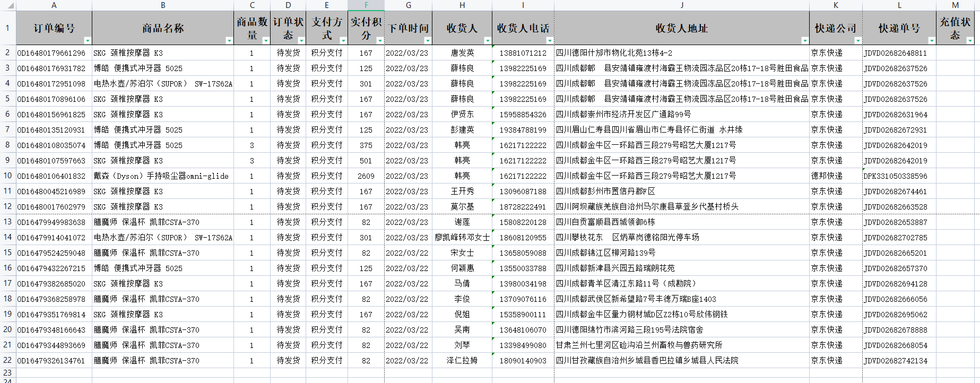Select address 四川成都锦江区柳河路139号
Image resolution: width=980 pixels, height=383 pixels.
pyautogui.click(x=682, y=253)
